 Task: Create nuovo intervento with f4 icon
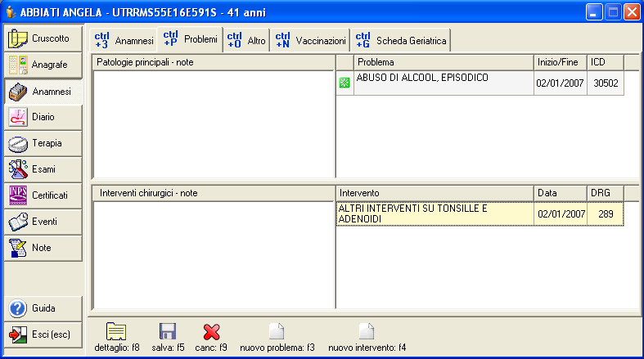click(367, 331)
